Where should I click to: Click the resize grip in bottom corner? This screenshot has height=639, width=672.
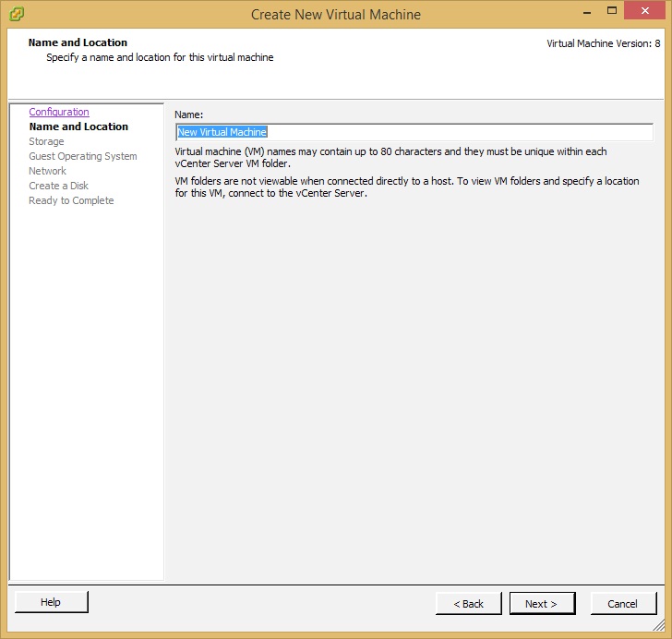point(659,625)
